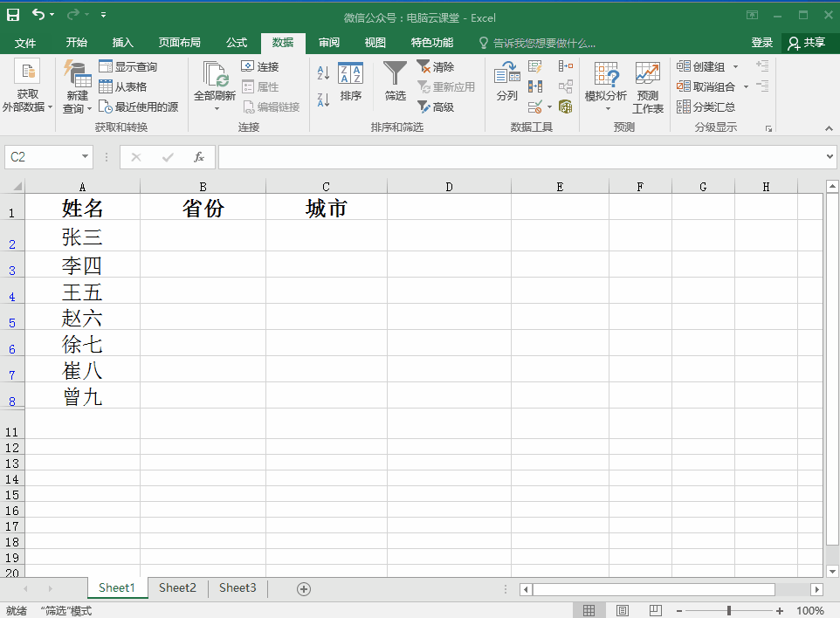Viewport: 840px width, 618px height.
Task: Open dropdown arrow beside Ungroup (取消组合)
Action: (x=746, y=86)
